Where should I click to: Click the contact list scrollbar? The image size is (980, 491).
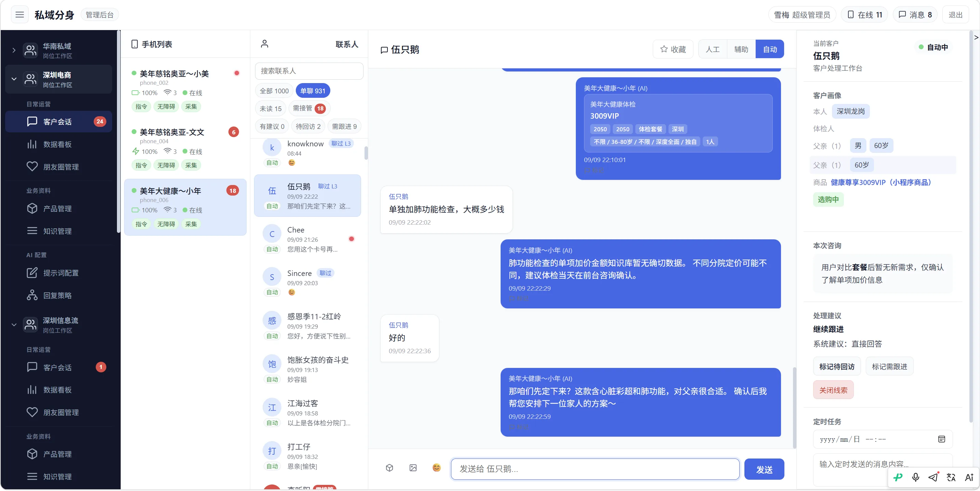(366, 153)
